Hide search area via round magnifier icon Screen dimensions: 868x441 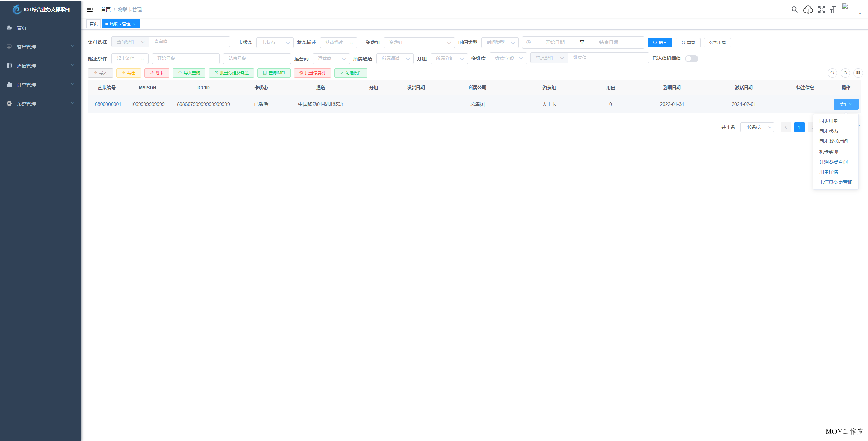click(832, 73)
